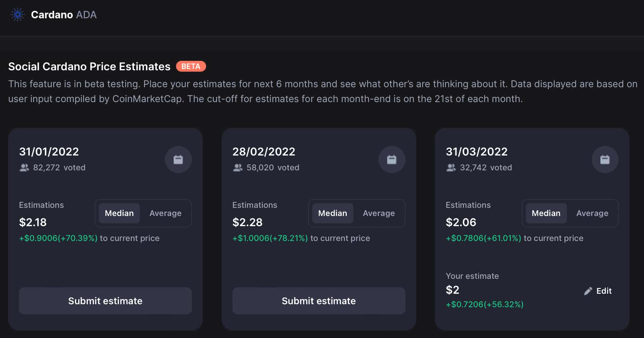Submit estimate for the 31/01/2022 card
This screenshot has height=338, width=644.
[x=105, y=301]
